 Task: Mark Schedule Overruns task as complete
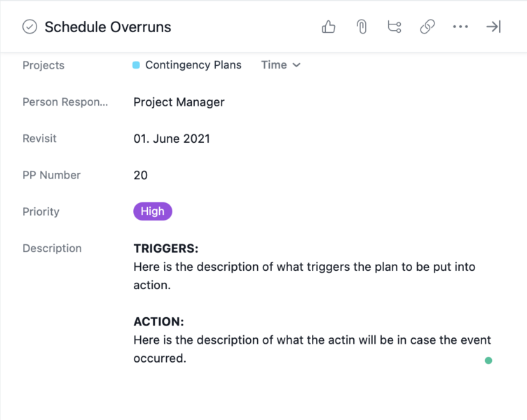(29, 27)
